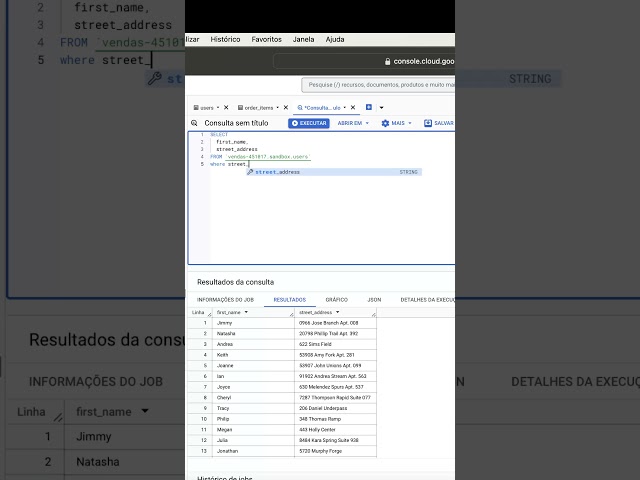Image resolution: width=640 pixels, height=480 pixels.
Task: Open the order_items table tab
Action: coord(256,108)
